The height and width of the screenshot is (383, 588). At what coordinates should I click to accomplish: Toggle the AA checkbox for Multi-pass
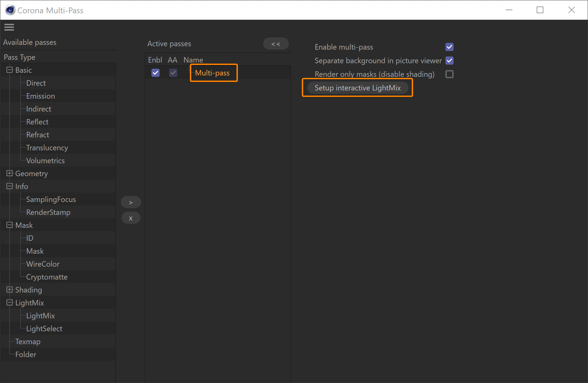[x=173, y=73]
